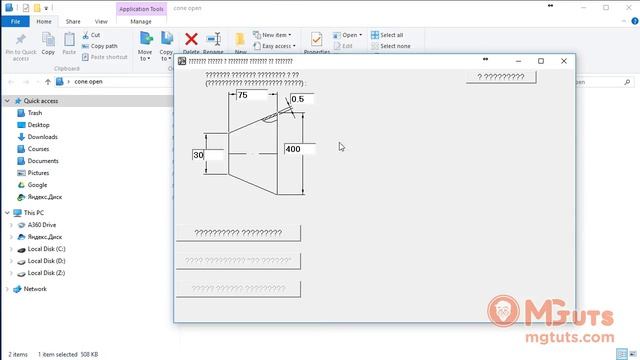Image resolution: width=640 pixels, height=360 pixels.
Task: Click Select all in ribbon
Action: pos(387,35)
